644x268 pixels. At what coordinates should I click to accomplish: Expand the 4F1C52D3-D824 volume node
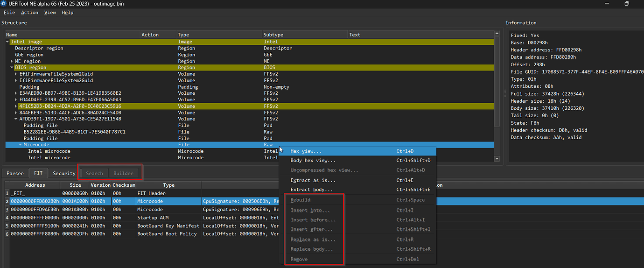16,106
